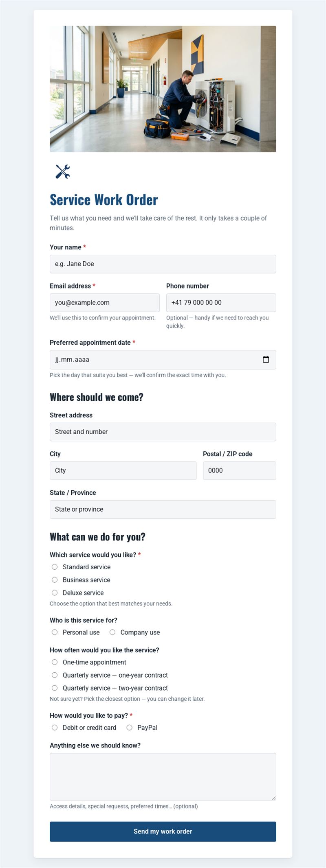This screenshot has height=868, width=326.
Task: Click the Phone number field
Action: pos(221,303)
